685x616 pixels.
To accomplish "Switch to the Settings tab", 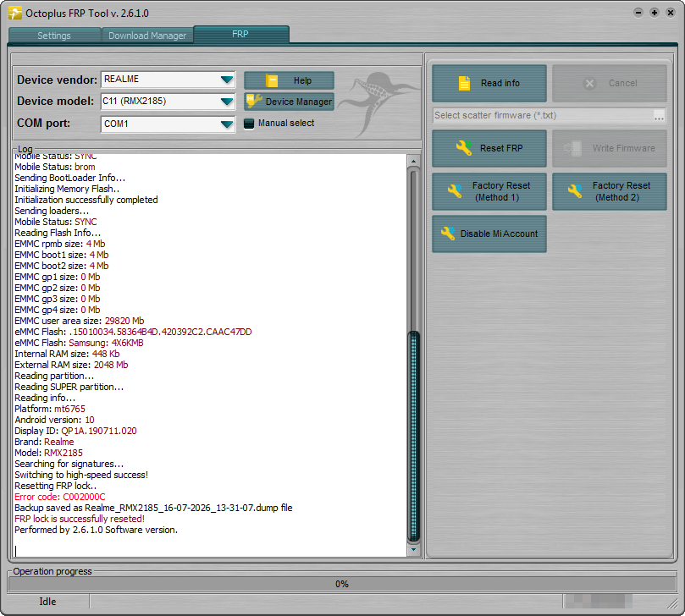I will pos(54,36).
